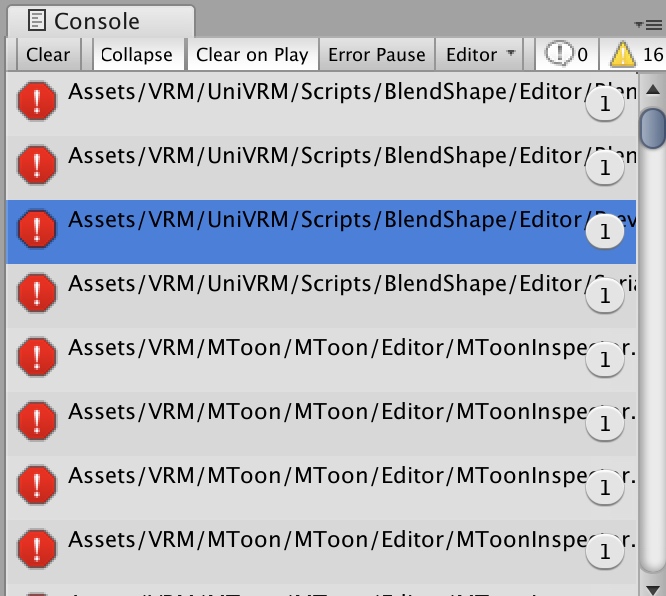Image resolution: width=666 pixels, height=596 pixels.
Task: Click the count badge on the highlighted entry
Action: 604,233
